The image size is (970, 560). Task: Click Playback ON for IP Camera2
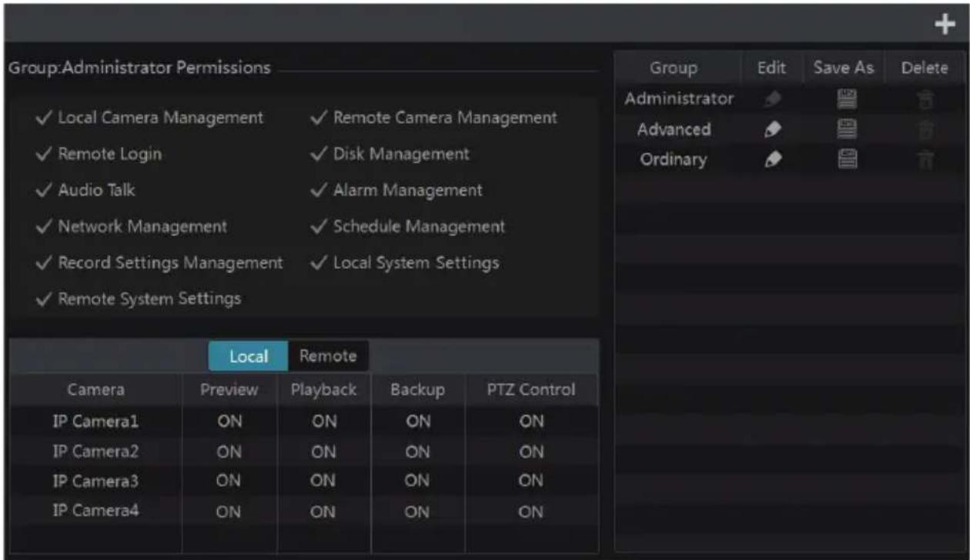(x=323, y=452)
